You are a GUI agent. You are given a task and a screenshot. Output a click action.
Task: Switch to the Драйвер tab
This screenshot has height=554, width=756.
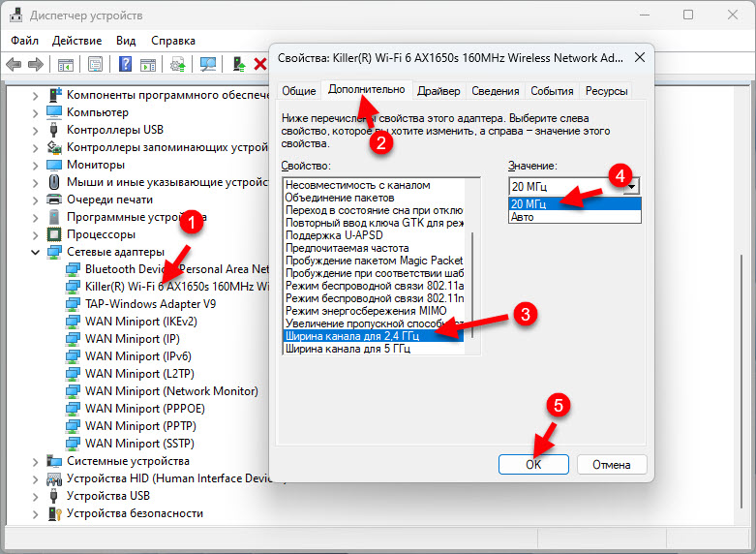point(438,91)
